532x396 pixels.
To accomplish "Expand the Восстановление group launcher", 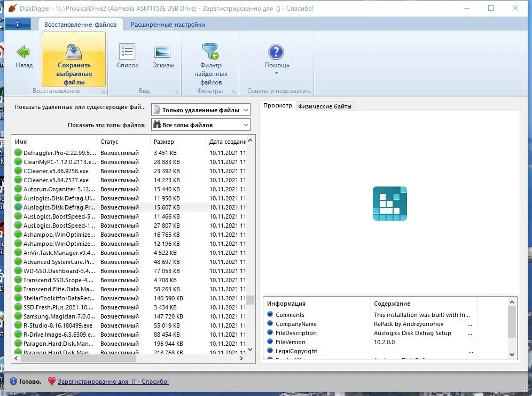I will [x=103, y=91].
